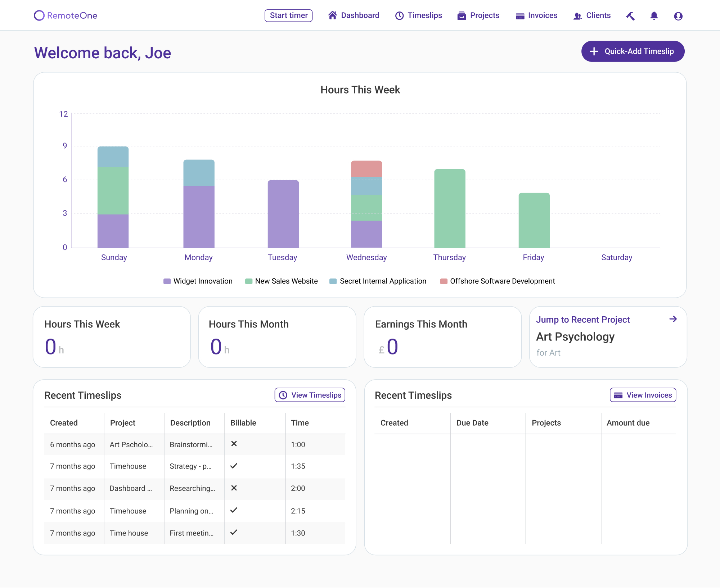Image resolution: width=720 pixels, height=588 pixels.
Task: Click the RemoteOne logo
Action: (x=66, y=15)
